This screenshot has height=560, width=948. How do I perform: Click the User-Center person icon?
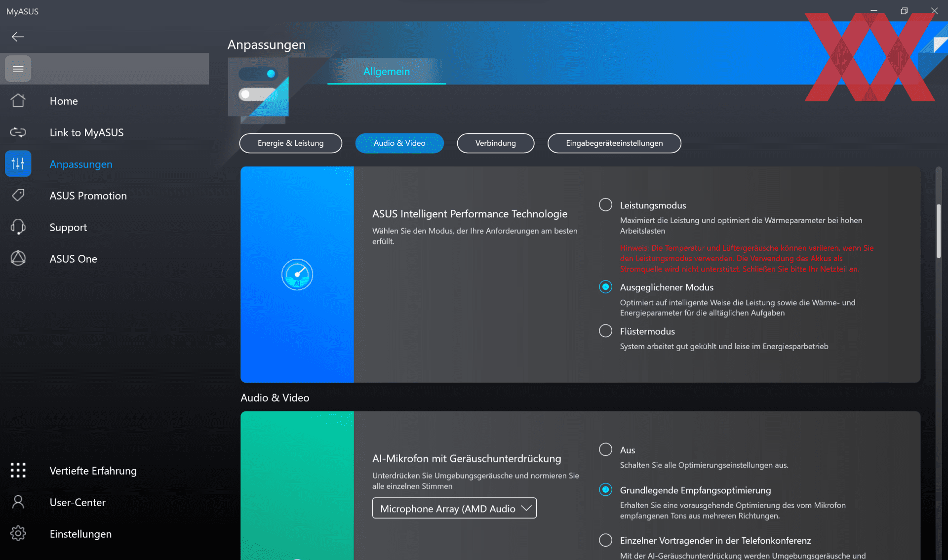(18, 502)
